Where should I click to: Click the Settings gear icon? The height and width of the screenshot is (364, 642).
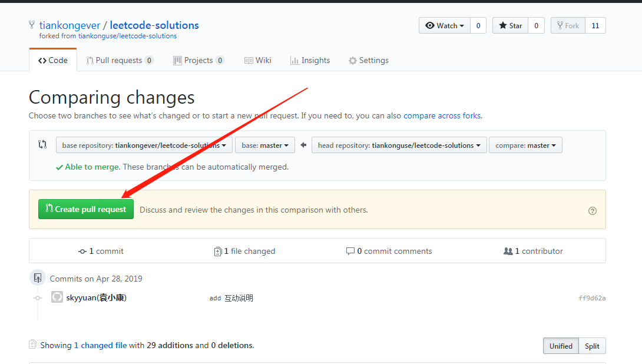tap(353, 61)
